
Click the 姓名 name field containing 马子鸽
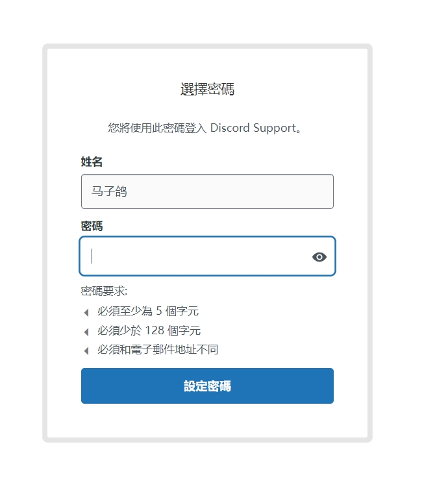pyautogui.click(x=207, y=191)
